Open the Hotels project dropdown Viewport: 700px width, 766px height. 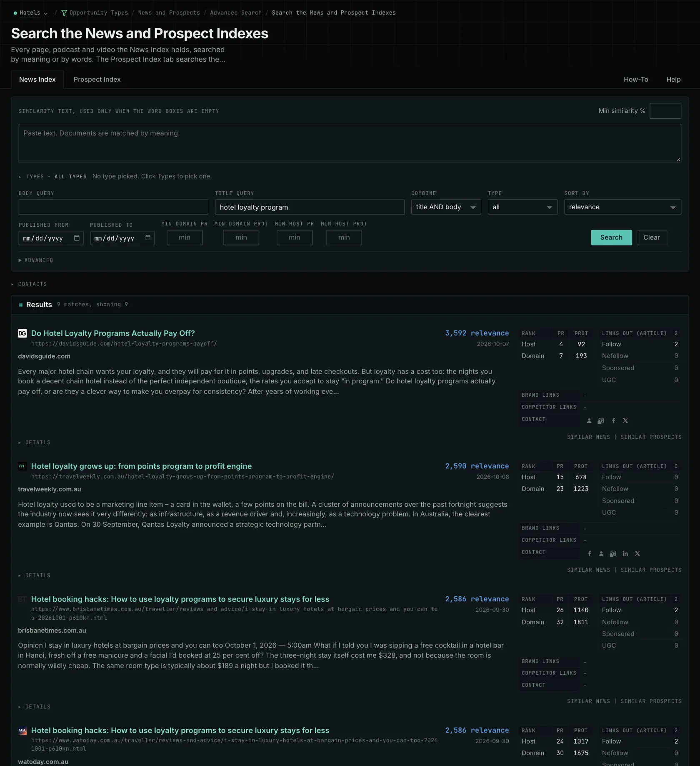[x=30, y=13]
